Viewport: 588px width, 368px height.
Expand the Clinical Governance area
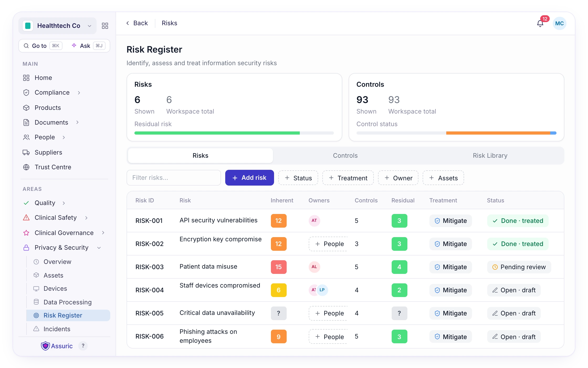pos(103,233)
